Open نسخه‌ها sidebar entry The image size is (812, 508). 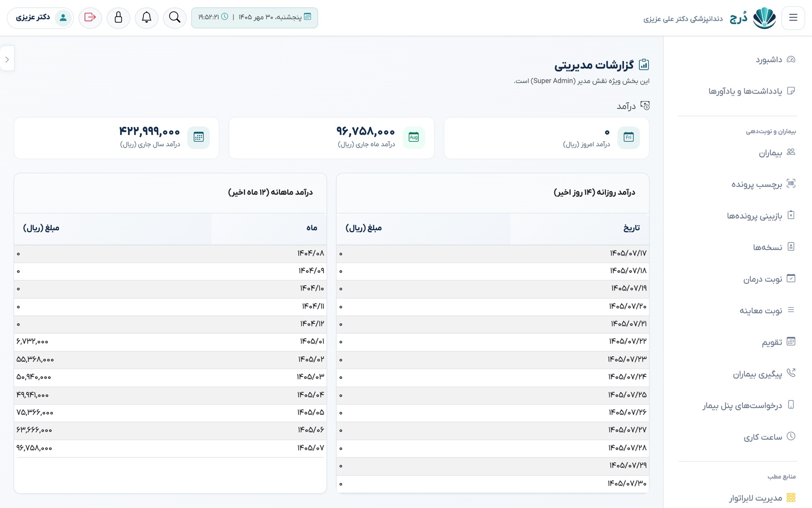coord(774,247)
